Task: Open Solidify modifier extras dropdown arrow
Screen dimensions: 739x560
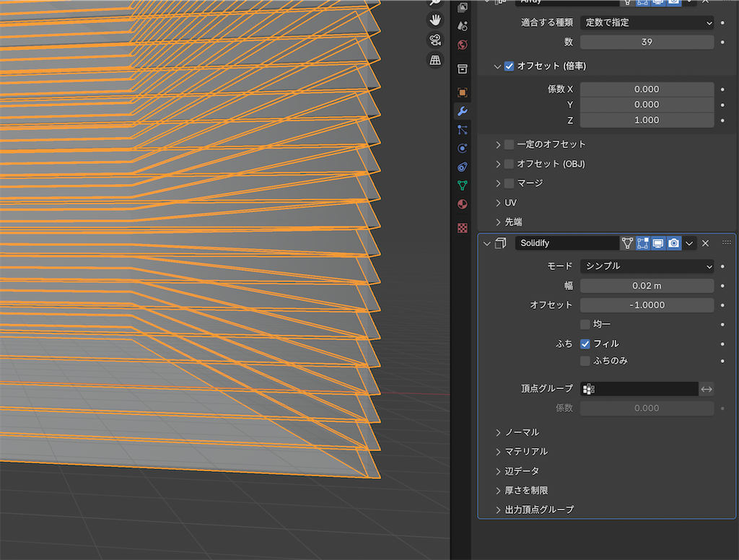Action: [689, 243]
